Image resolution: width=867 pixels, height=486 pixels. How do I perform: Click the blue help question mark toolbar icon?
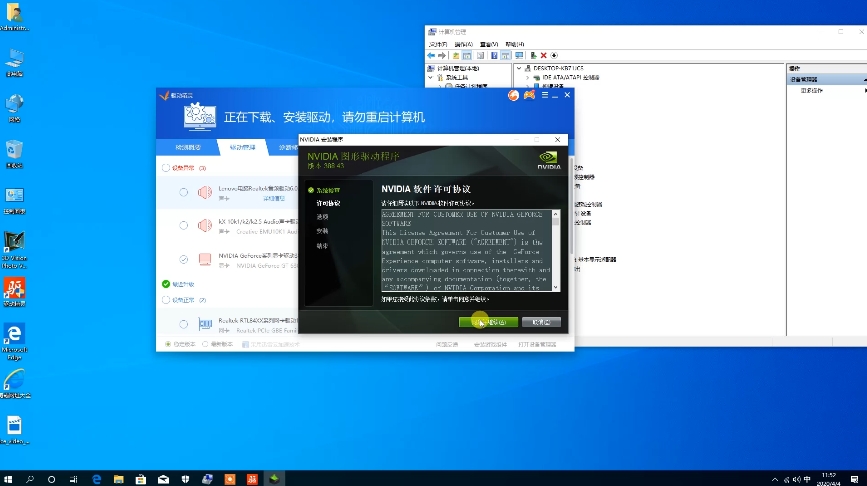click(x=494, y=55)
